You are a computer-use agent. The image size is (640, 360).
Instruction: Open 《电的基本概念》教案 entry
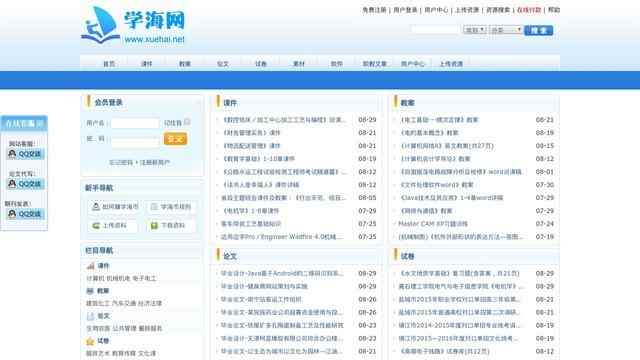click(x=429, y=133)
